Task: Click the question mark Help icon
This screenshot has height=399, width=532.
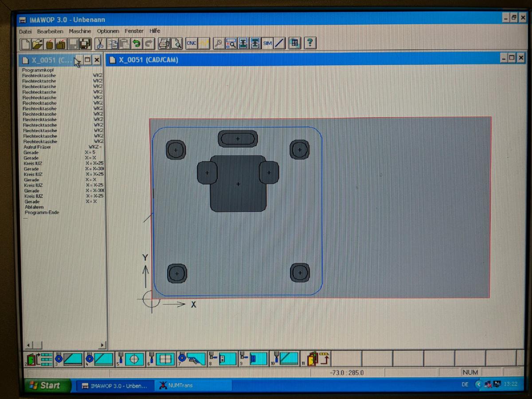Action: point(310,43)
